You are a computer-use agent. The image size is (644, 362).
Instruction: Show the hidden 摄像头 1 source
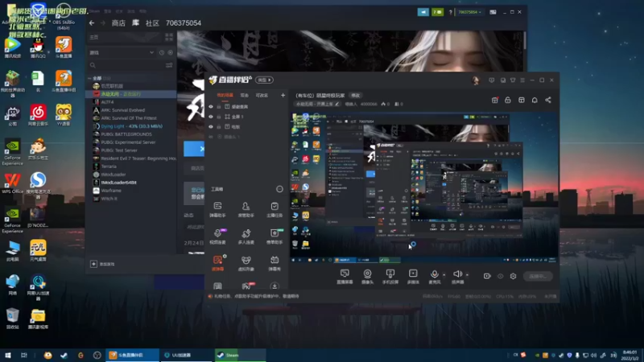(x=211, y=137)
